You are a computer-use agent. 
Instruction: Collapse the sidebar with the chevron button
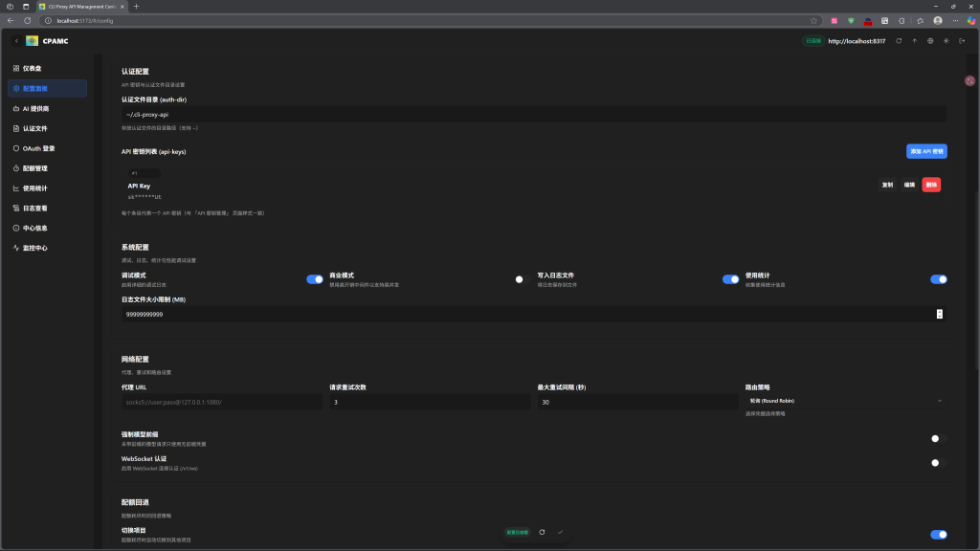click(x=16, y=40)
